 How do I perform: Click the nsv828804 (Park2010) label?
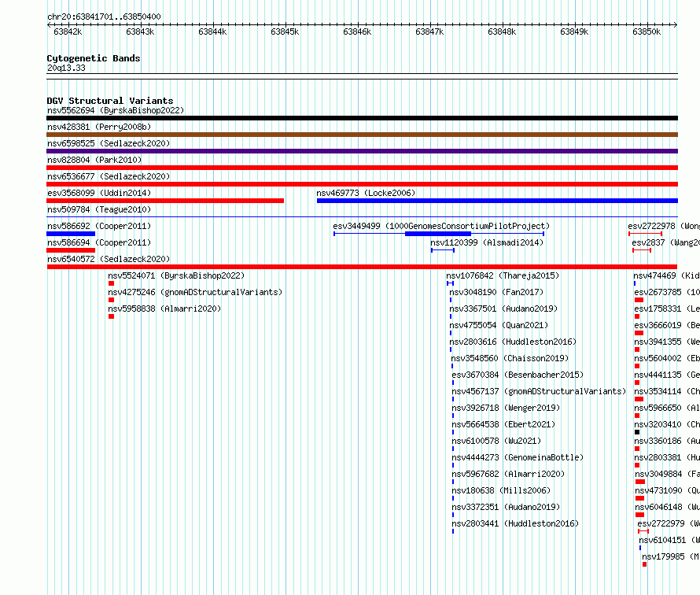[94, 160]
